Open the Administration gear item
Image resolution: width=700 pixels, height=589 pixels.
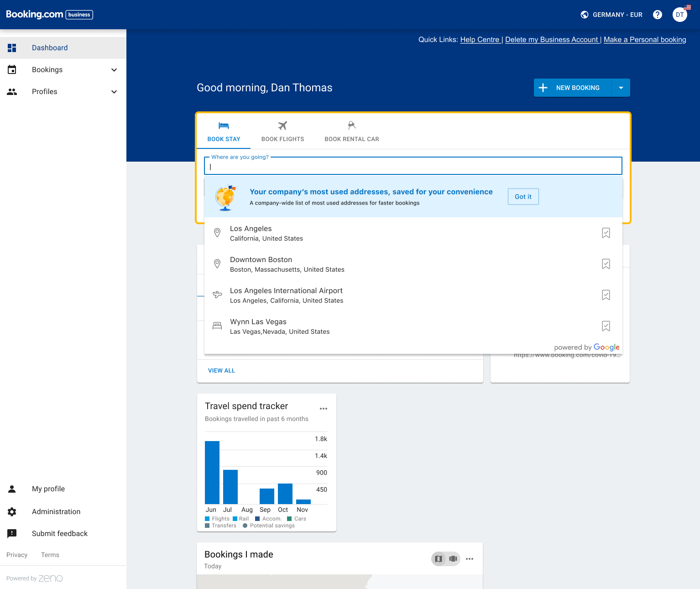point(56,511)
